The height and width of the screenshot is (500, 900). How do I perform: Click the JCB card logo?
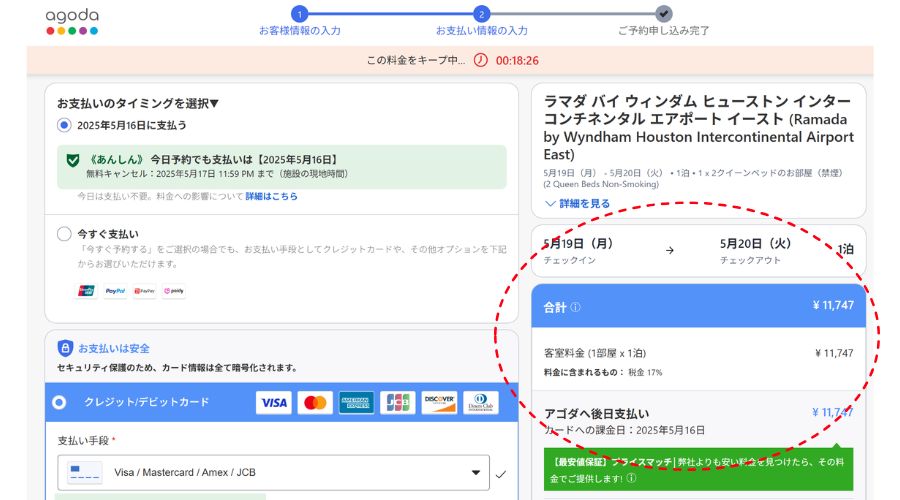click(x=398, y=403)
